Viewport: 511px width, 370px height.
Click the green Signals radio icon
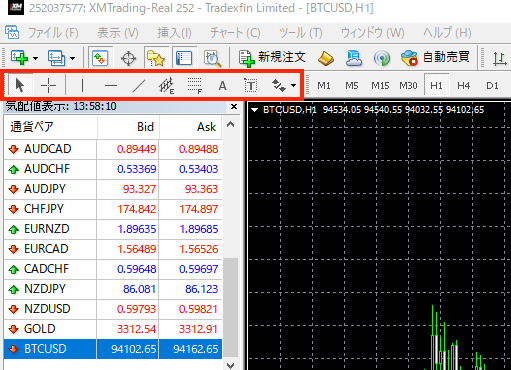[382, 58]
